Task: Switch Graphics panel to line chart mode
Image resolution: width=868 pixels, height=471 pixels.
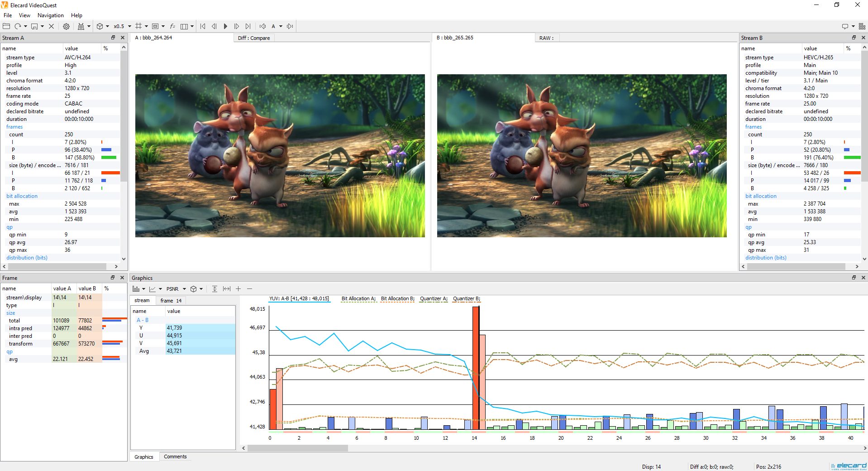Action: [153, 288]
